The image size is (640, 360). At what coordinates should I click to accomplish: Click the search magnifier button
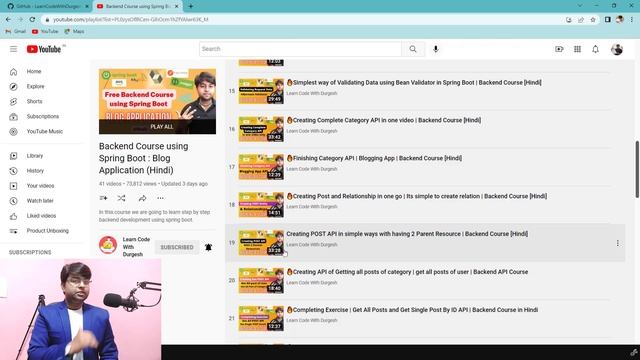point(413,49)
